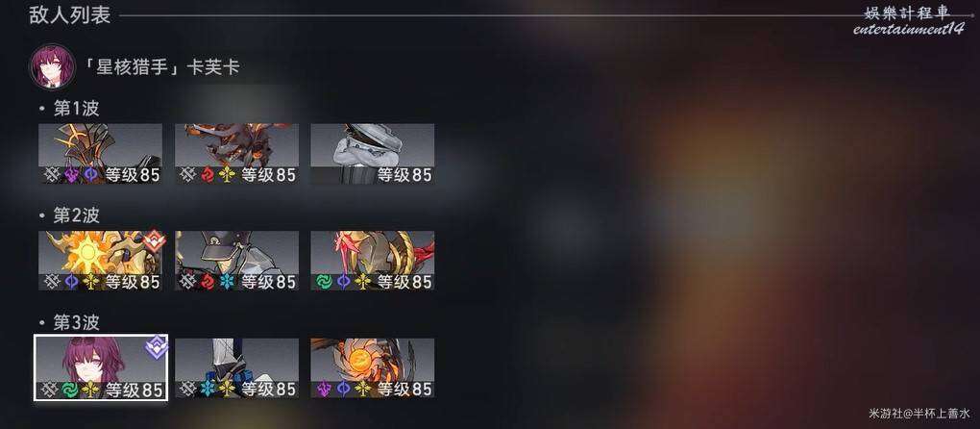Click the purple boss badge on Kafka's card
Viewport: 980px width, 429px height.
tap(157, 346)
